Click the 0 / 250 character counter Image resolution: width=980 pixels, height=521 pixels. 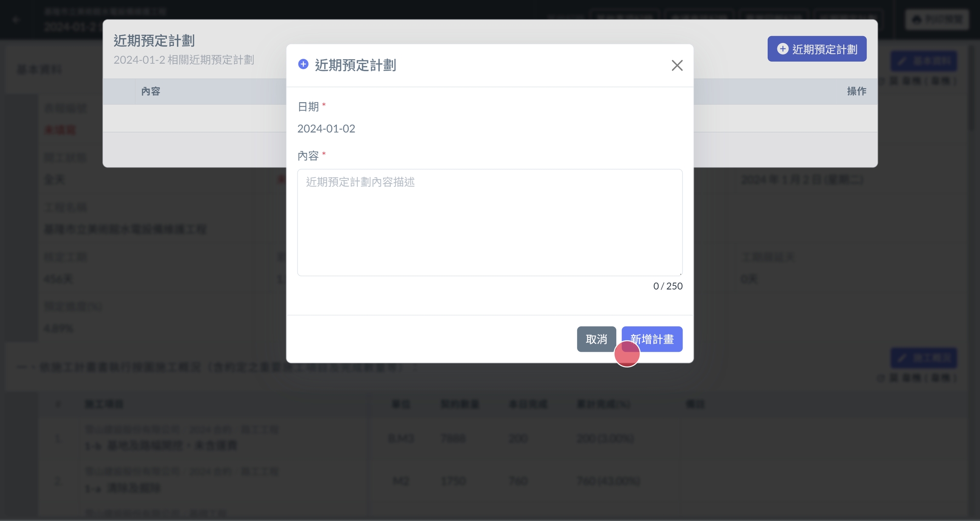click(667, 286)
